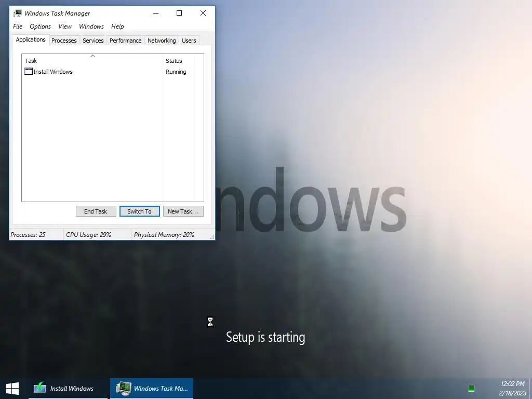This screenshot has height=399, width=532.
Task: Switch to the Performance tab
Action: [x=126, y=41]
